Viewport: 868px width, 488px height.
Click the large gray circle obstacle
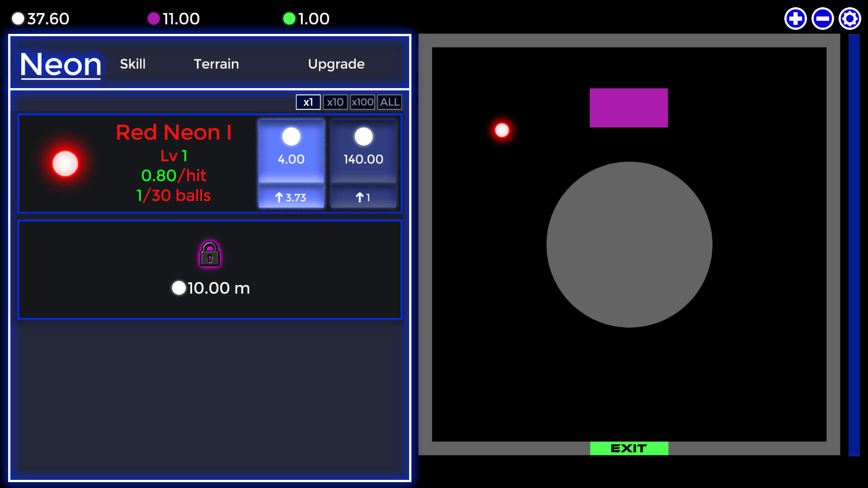[629, 244]
